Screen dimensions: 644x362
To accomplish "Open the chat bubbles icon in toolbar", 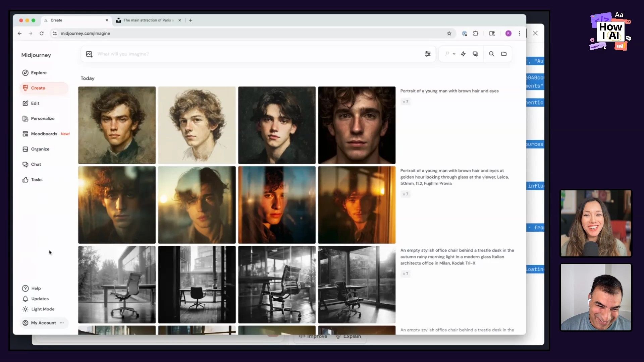I will pos(475,54).
